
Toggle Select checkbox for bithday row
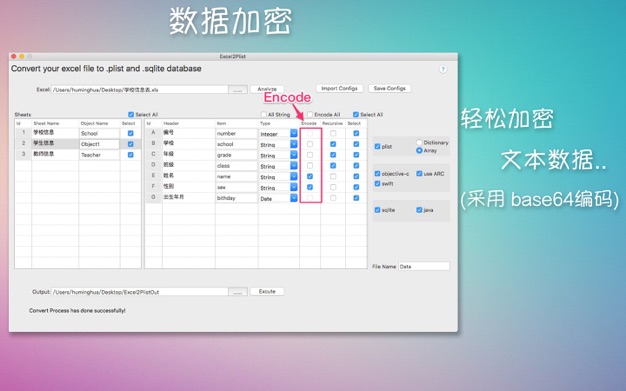356,198
